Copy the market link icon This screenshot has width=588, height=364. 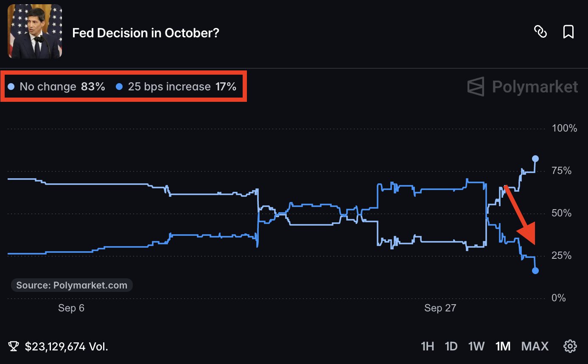coord(540,32)
